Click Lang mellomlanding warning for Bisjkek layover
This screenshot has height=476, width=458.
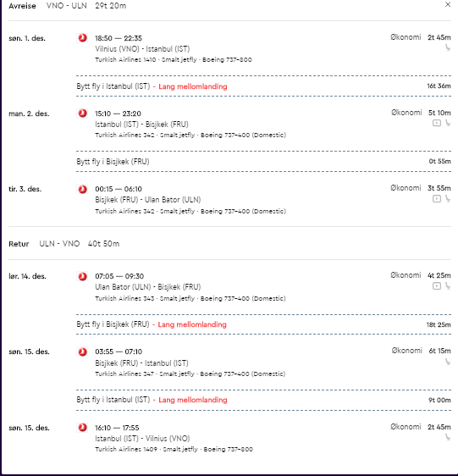192,324
